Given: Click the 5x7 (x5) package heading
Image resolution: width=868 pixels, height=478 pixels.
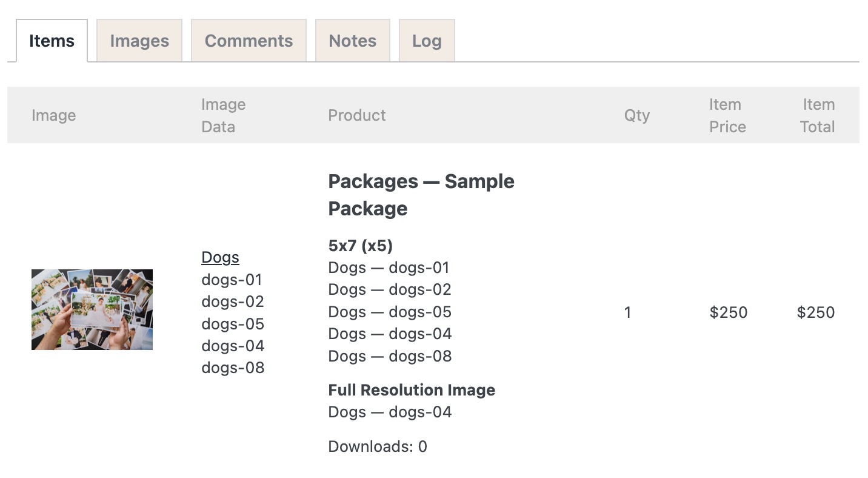Looking at the screenshot, I should tap(359, 246).
